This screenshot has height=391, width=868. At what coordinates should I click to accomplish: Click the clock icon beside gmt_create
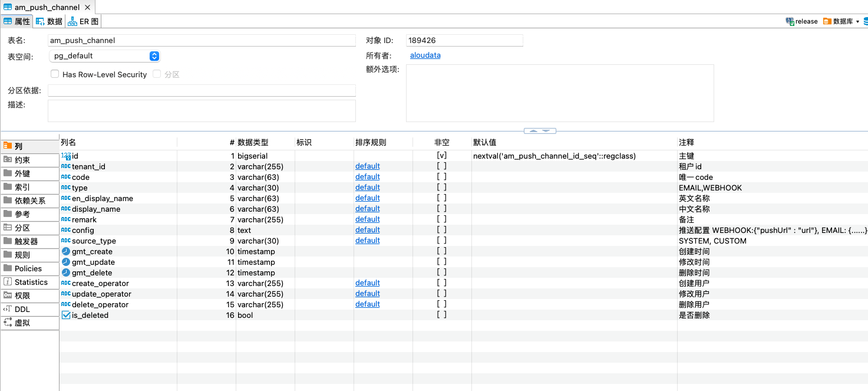66,252
